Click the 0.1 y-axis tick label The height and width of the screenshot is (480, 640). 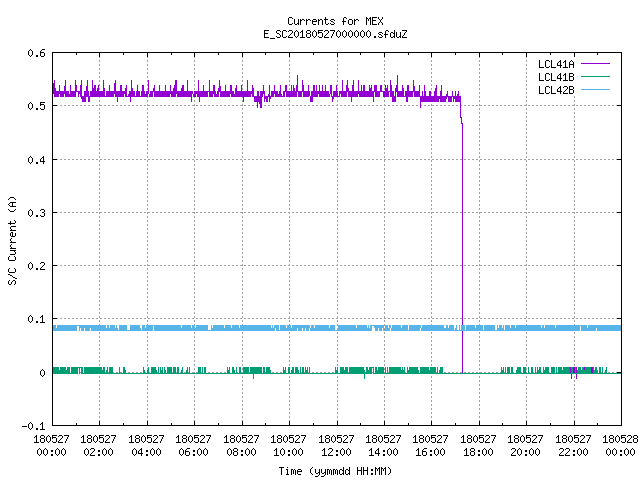(x=36, y=319)
